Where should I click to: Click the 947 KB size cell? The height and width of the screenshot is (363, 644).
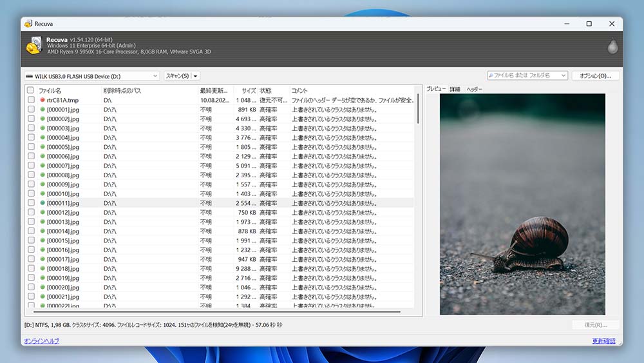(247, 259)
